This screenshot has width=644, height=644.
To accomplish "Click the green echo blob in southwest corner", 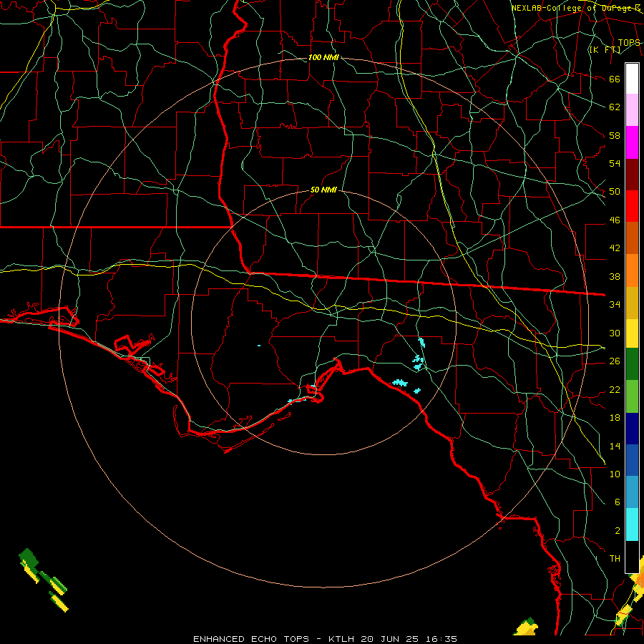I will pos(29,558).
